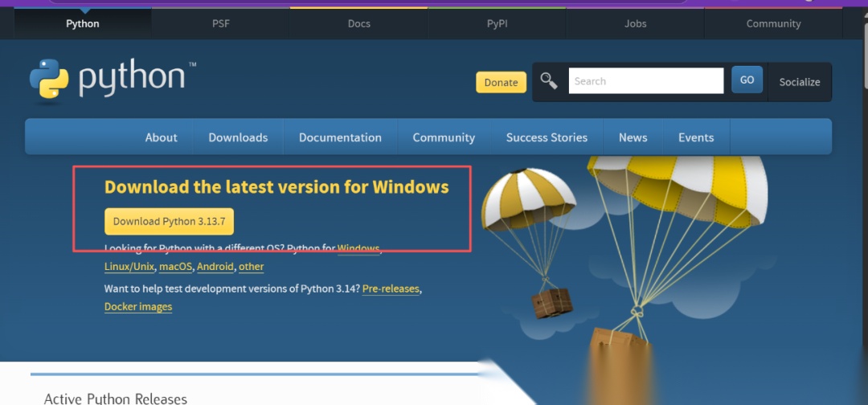Click the Download Python 3.13.7 button
Viewport: 868px width, 405px height.
pyautogui.click(x=169, y=221)
